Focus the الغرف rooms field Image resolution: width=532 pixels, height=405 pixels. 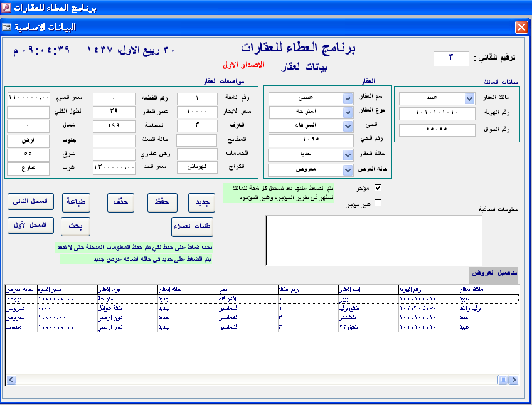click(x=197, y=126)
